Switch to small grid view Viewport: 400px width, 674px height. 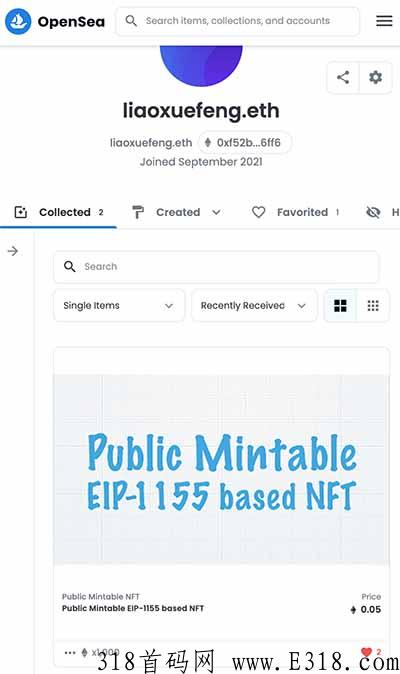click(x=373, y=306)
